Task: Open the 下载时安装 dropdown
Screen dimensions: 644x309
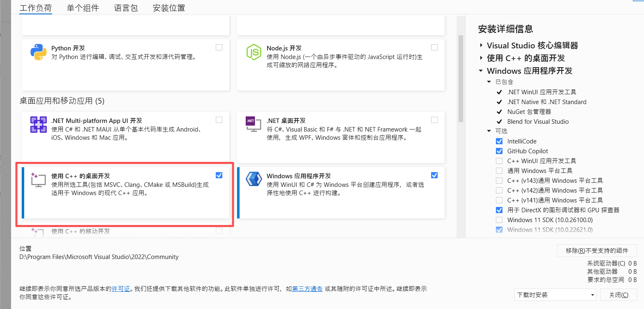Action: (556, 295)
